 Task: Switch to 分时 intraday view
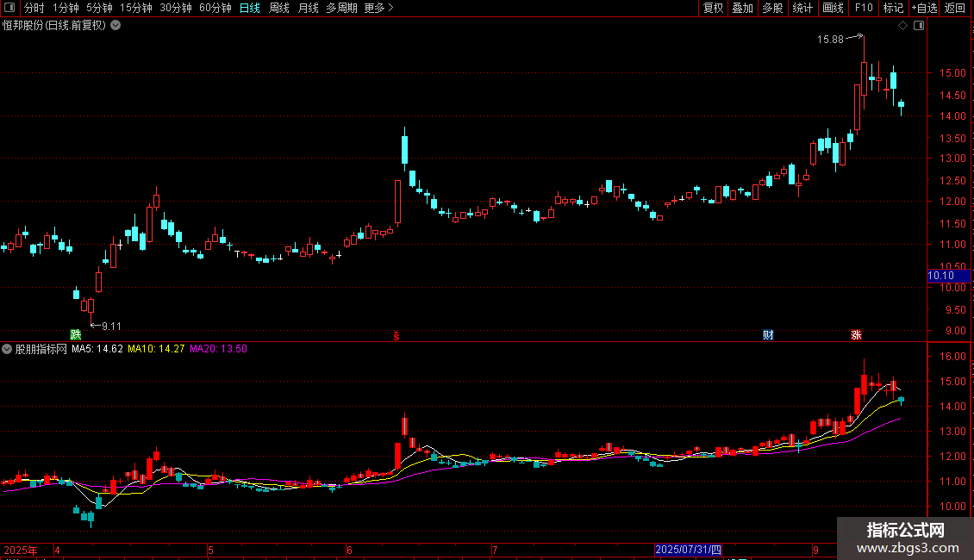point(34,8)
